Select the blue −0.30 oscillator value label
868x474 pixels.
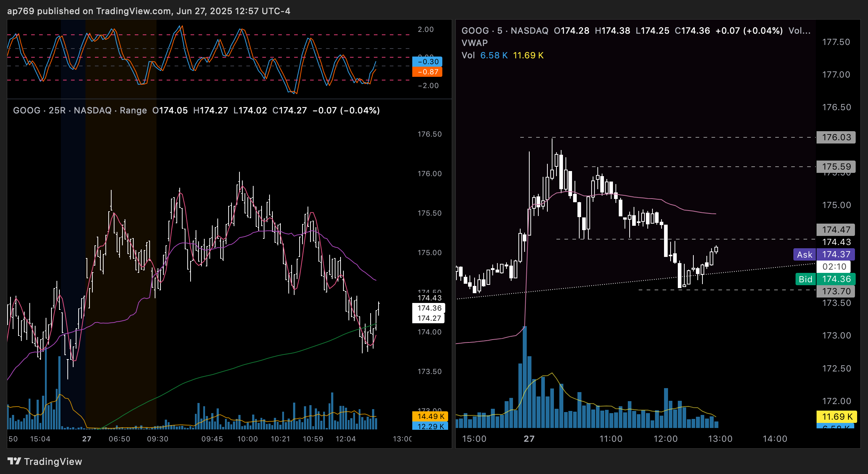tap(427, 62)
